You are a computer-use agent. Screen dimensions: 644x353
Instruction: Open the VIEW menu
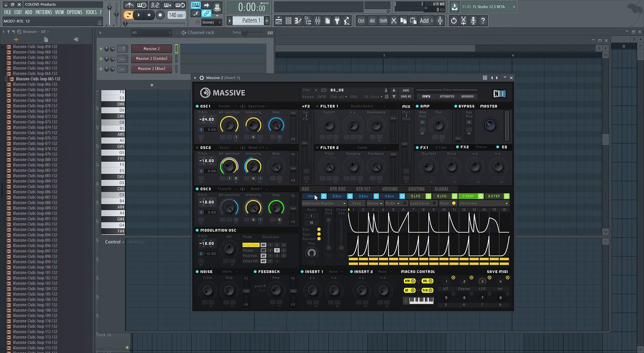[59, 12]
